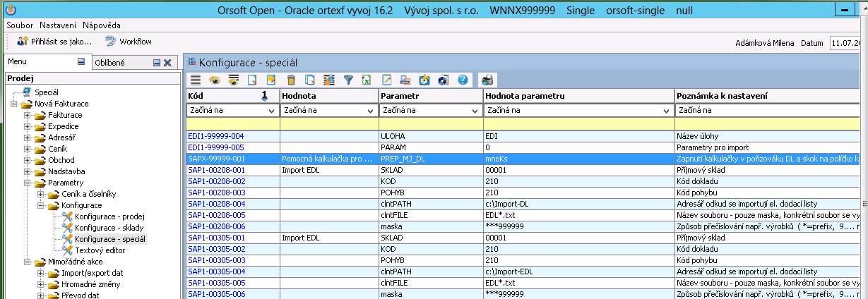The width and height of the screenshot is (868, 299).
Task: Click the eye view-record icon
Action: point(214,80)
